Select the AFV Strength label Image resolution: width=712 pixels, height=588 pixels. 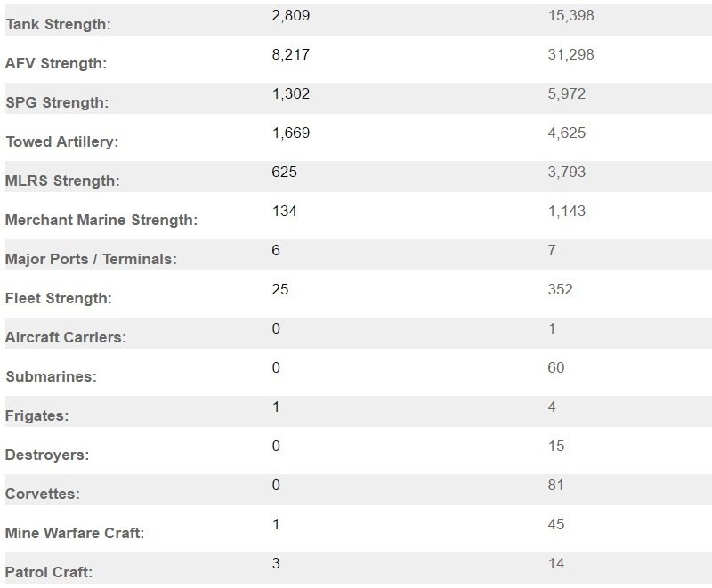55,64
